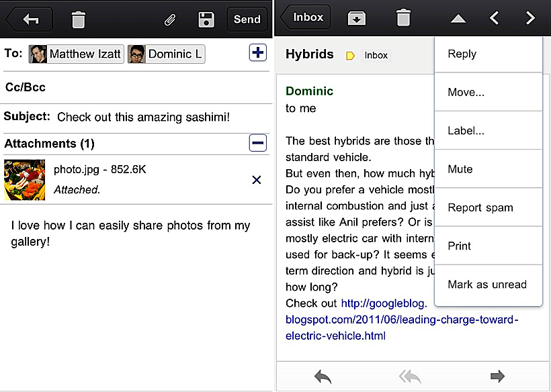Go to the previous message with left chevron

pos(495,18)
